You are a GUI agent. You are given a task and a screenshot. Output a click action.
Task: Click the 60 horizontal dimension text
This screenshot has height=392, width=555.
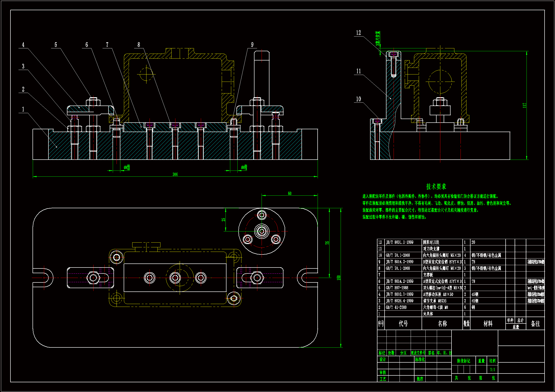point(290,194)
